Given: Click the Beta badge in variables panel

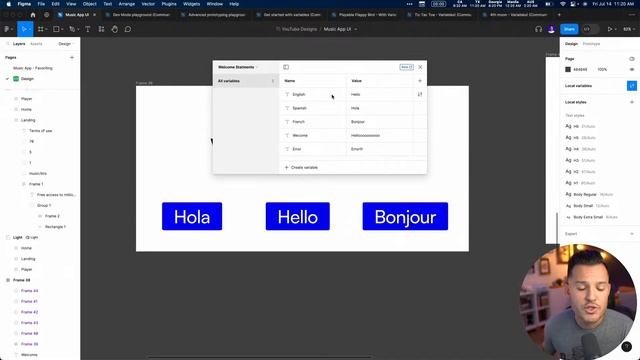Looking at the screenshot, I should tap(407, 67).
